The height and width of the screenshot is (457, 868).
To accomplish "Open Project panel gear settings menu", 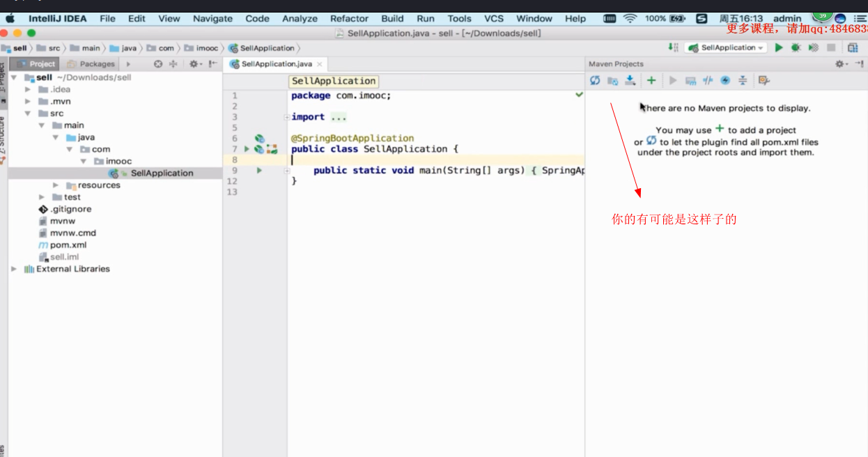I will tap(195, 64).
